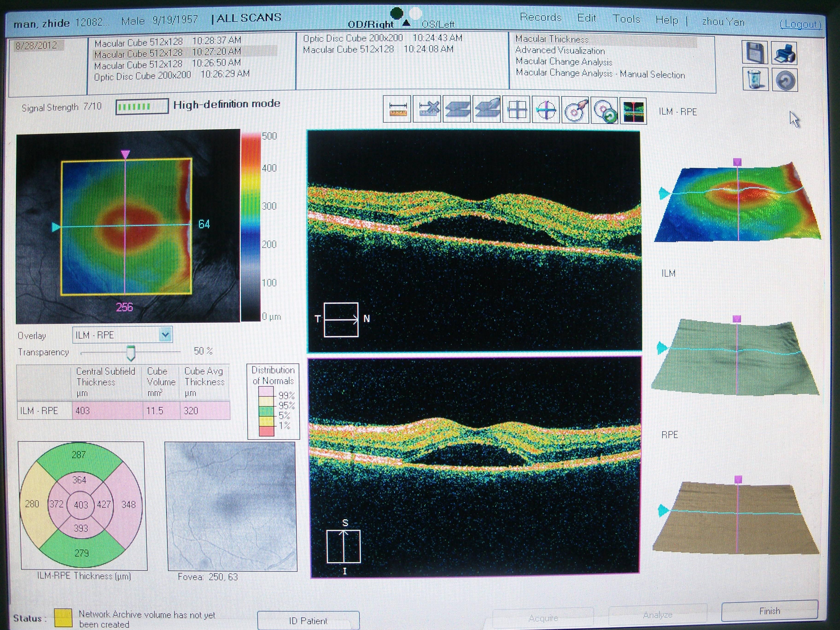Click the ETDRS center value 403
Image resolution: width=840 pixels, height=630 pixels.
81,505
